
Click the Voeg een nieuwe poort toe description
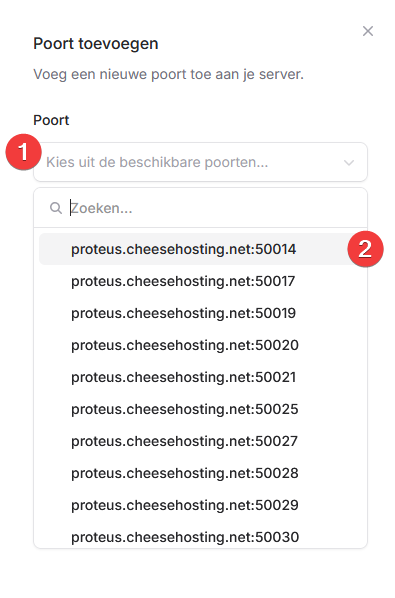coord(169,74)
